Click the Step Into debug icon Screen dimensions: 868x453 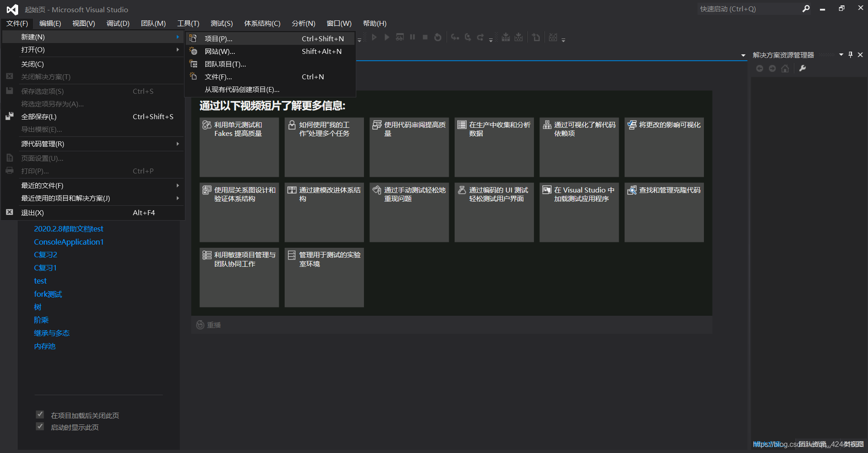coord(455,37)
